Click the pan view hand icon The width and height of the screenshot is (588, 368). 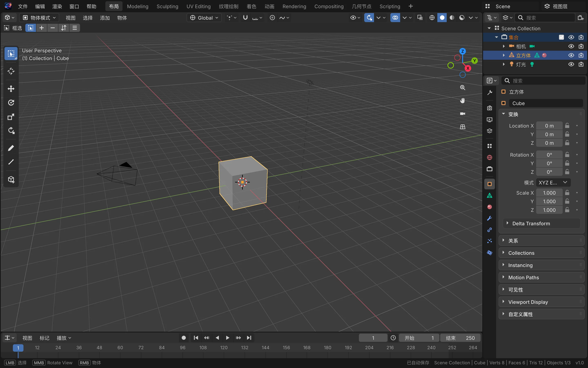(x=462, y=101)
